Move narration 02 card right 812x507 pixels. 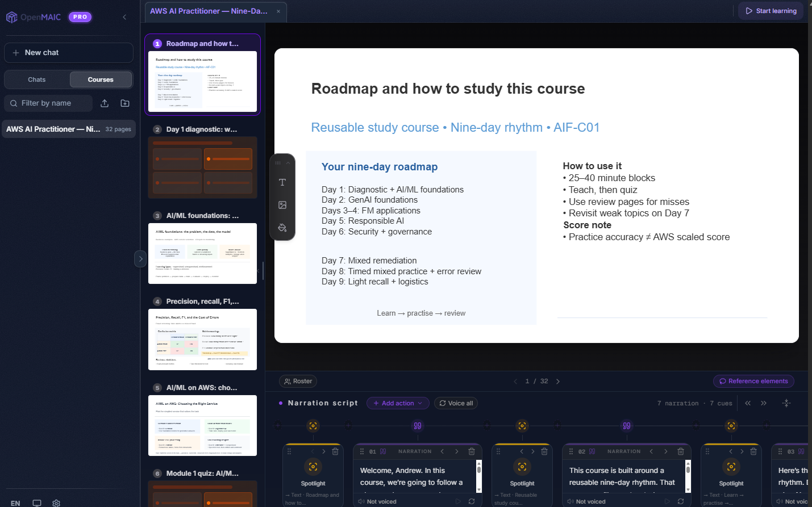click(x=666, y=452)
